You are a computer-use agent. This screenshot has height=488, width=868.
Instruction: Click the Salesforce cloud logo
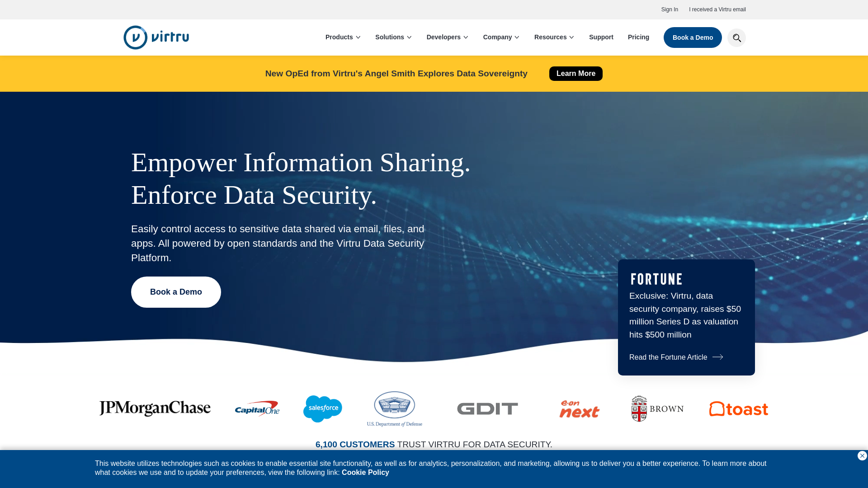(323, 409)
